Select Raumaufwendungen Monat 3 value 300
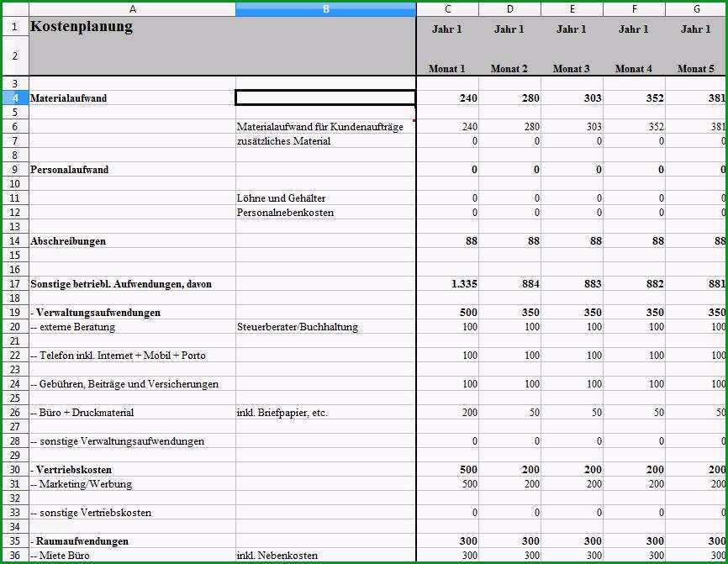This screenshot has width=728, height=564. pos(572,540)
